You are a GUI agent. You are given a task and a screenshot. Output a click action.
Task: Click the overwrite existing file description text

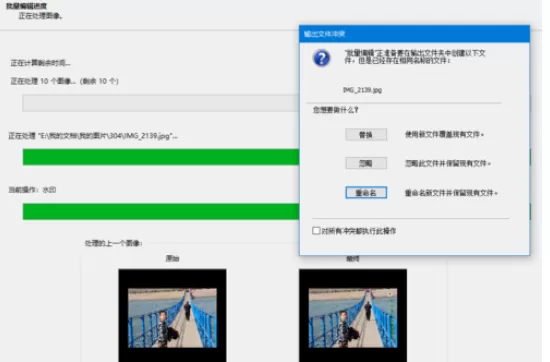pyautogui.click(x=444, y=134)
